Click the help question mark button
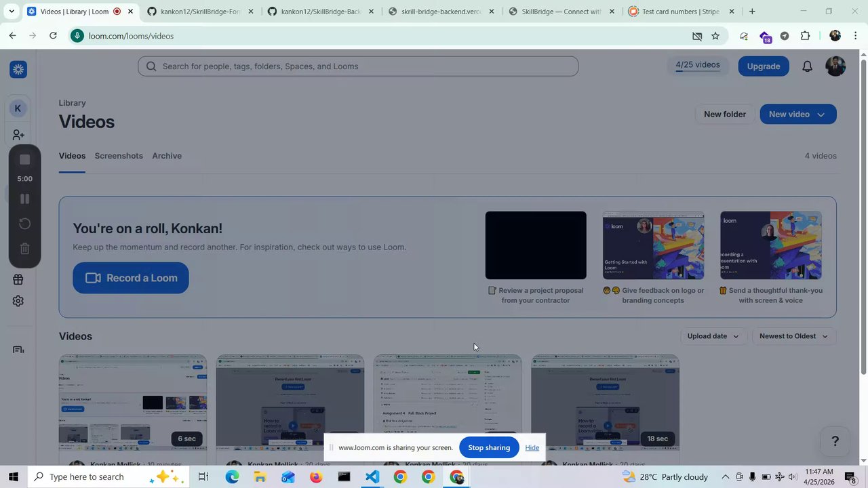Viewport: 868px width, 488px height. [835, 441]
